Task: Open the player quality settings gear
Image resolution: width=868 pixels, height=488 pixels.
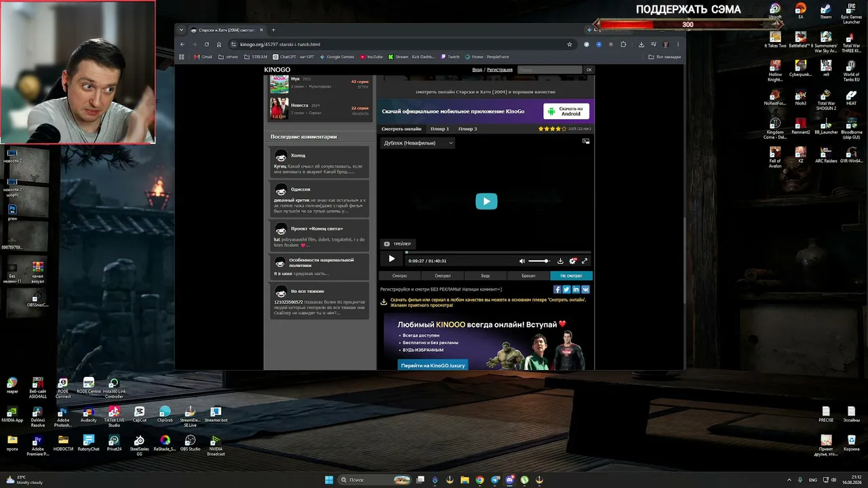Action: [573, 261]
